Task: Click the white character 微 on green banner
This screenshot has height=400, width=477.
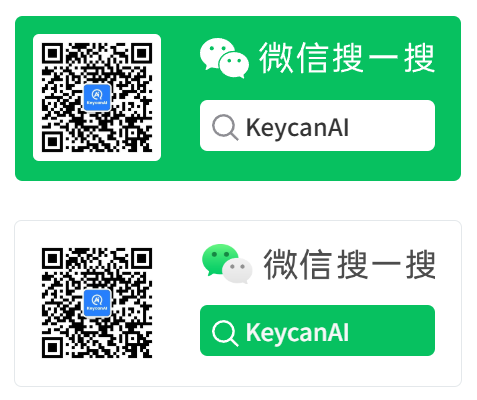Action: [x=276, y=58]
